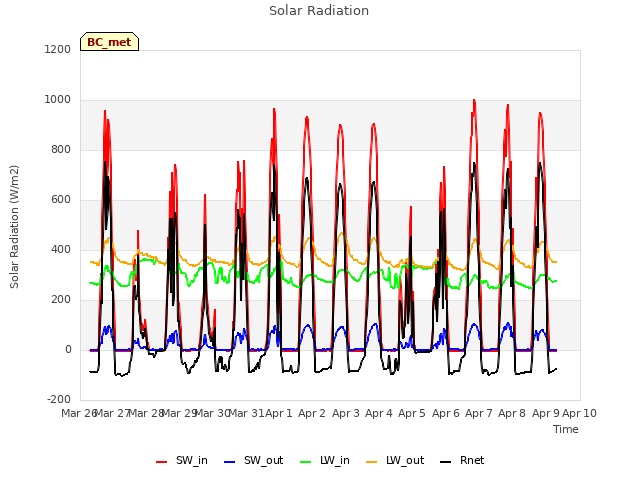Click the Apr 4 x-axis tick label

tap(379, 413)
